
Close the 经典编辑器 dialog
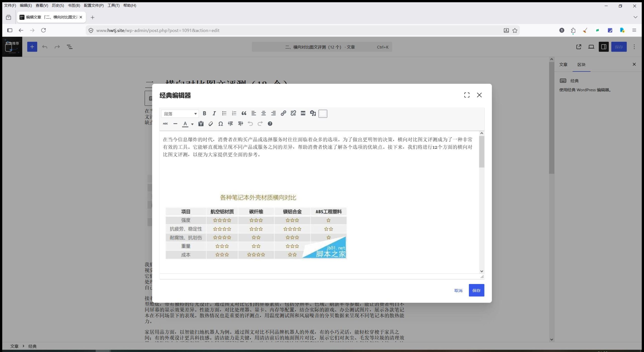pos(479,95)
